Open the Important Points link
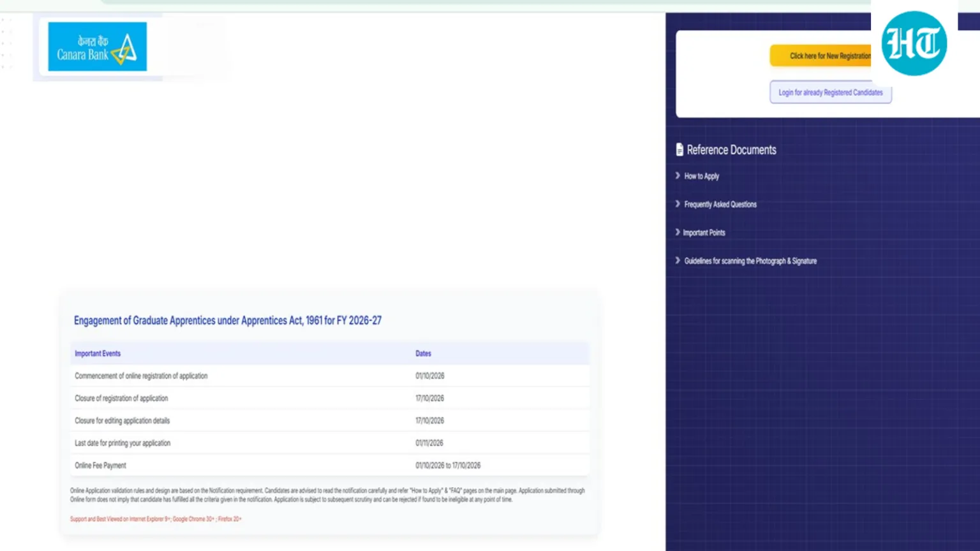 pyautogui.click(x=704, y=233)
